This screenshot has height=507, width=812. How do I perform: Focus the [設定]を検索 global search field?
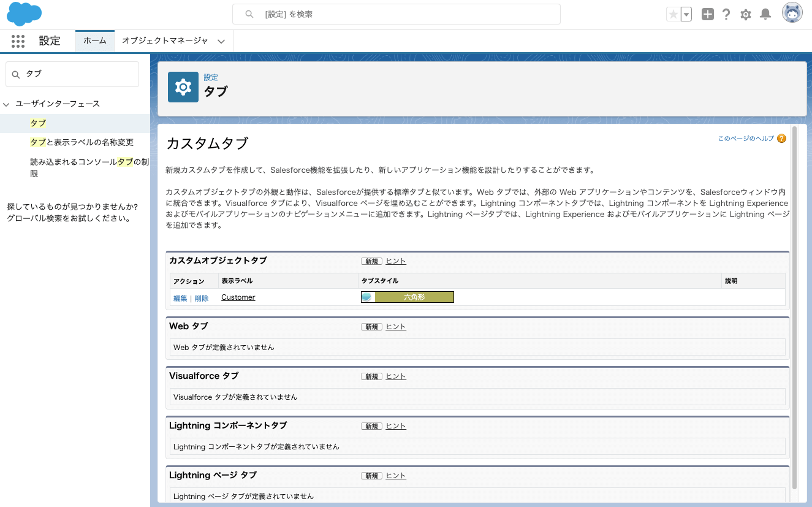click(397, 14)
